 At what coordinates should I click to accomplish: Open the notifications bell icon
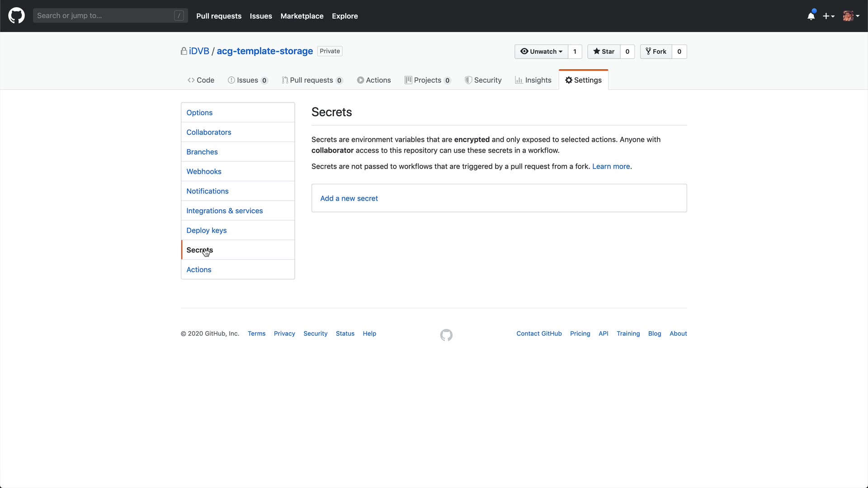coord(811,16)
